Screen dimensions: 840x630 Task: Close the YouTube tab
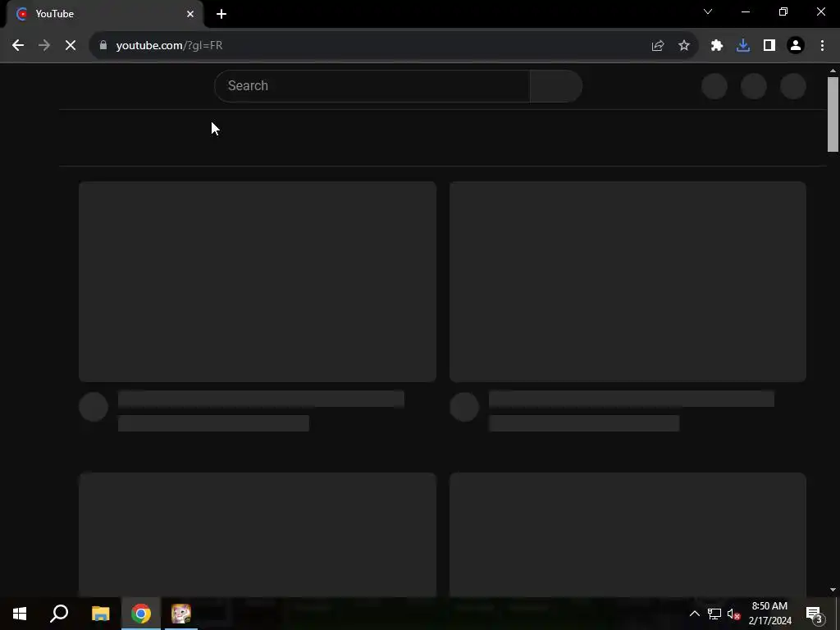(x=190, y=14)
